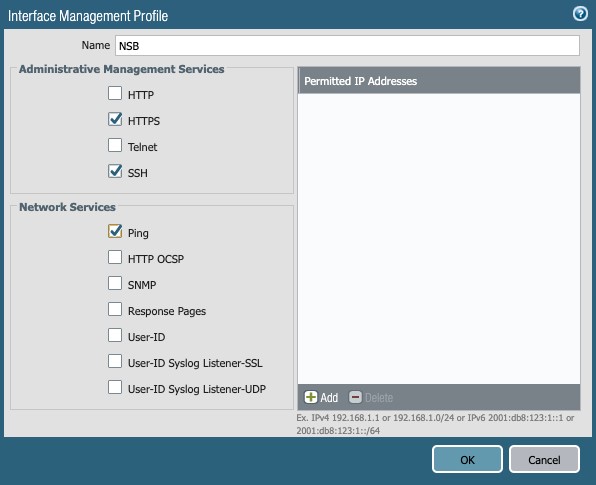Tick the User-ID checkbox
This screenshot has height=485, width=596.
[115, 336]
